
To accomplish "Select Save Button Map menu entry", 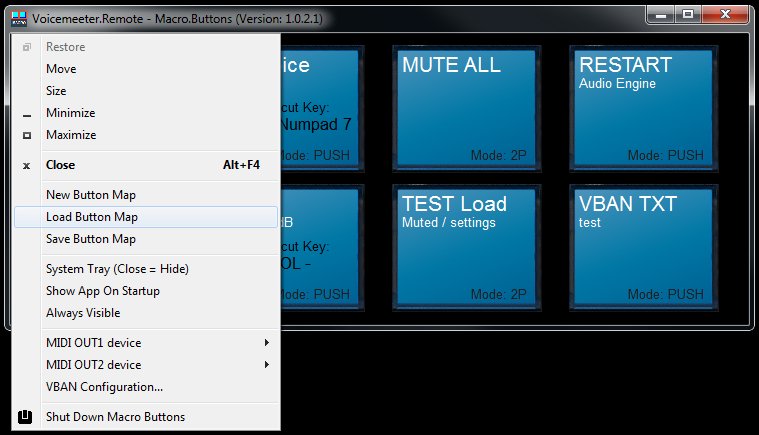I will pyautogui.click(x=91, y=239).
